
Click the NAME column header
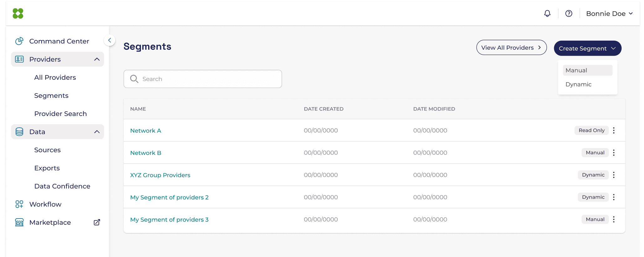pyautogui.click(x=138, y=109)
